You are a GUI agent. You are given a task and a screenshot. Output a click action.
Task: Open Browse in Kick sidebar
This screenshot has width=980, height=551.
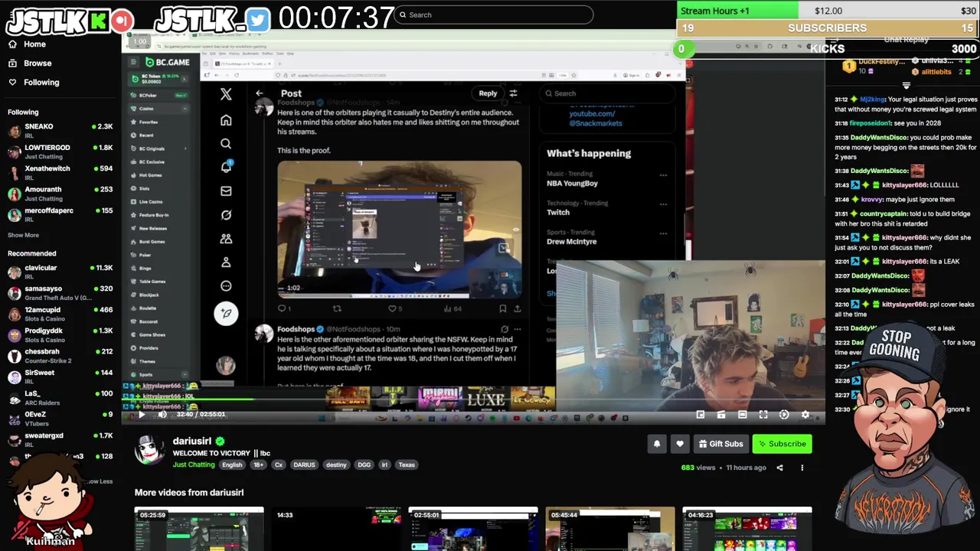point(30,63)
